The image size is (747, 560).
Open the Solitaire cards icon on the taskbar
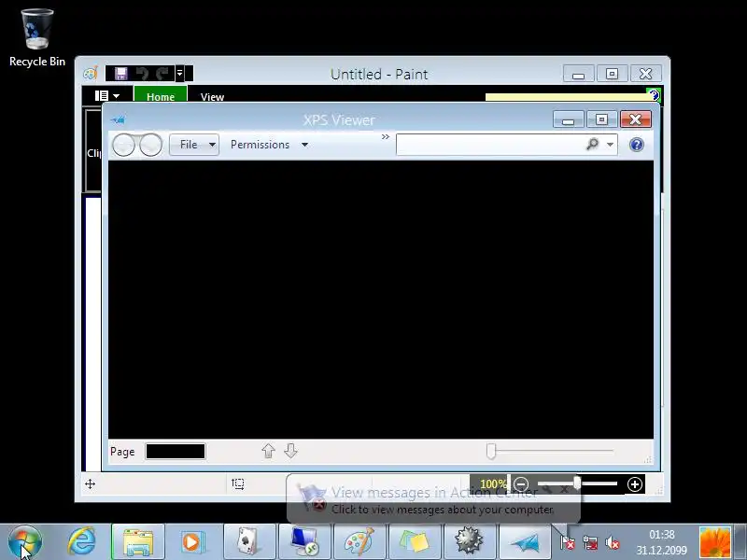tap(248, 542)
